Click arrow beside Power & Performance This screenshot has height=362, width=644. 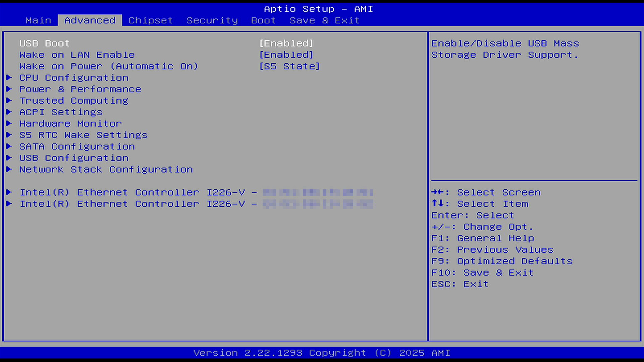coord(9,89)
